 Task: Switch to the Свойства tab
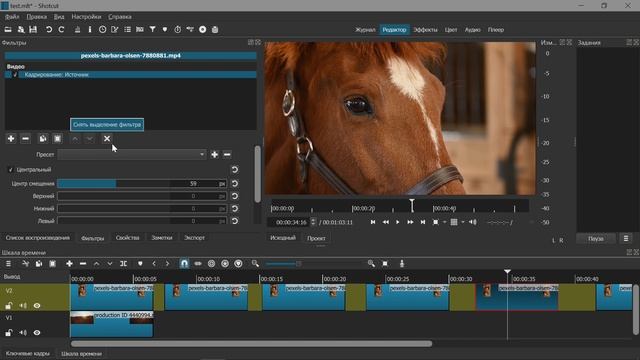(x=127, y=238)
